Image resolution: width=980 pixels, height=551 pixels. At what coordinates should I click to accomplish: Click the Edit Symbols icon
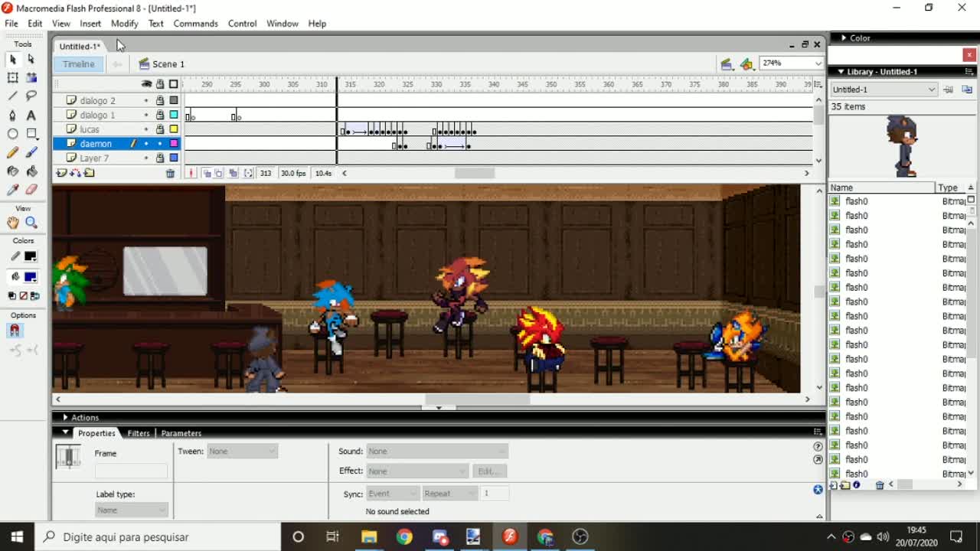[746, 64]
